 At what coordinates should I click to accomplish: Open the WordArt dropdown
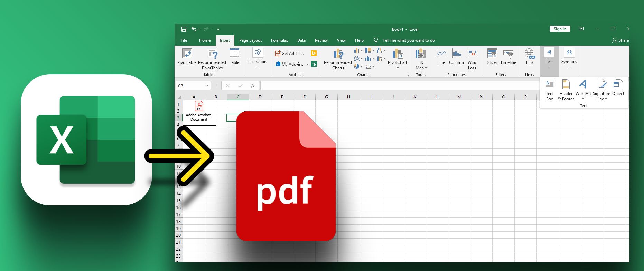583,99
